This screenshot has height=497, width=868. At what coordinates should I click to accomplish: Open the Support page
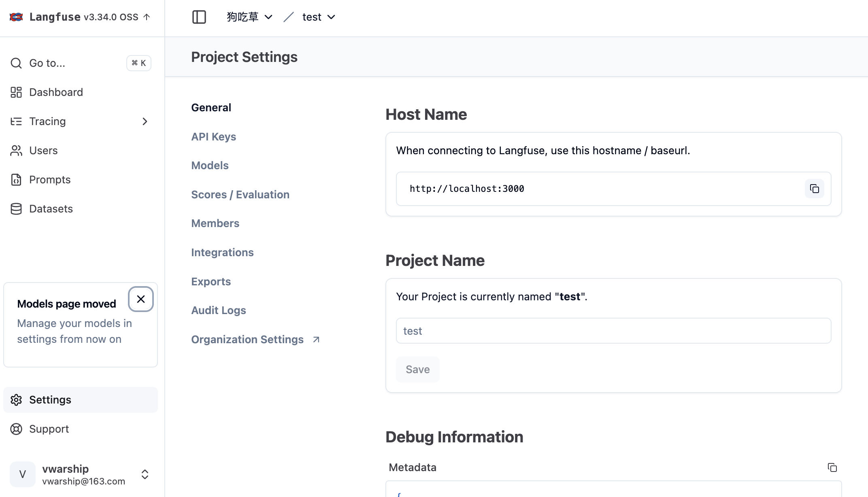coord(49,429)
